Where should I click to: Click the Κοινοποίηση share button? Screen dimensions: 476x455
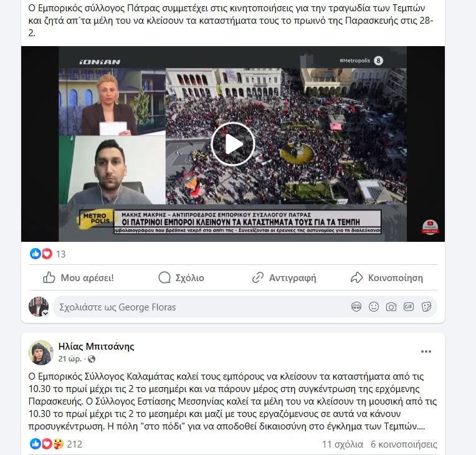387,277
